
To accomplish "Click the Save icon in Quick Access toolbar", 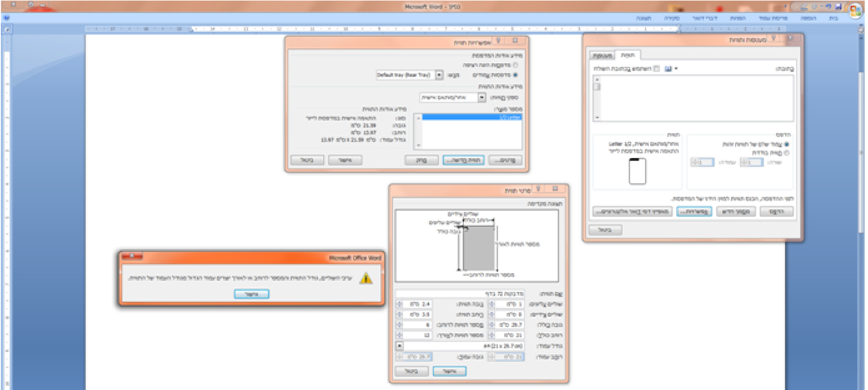I will coord(838,6).
